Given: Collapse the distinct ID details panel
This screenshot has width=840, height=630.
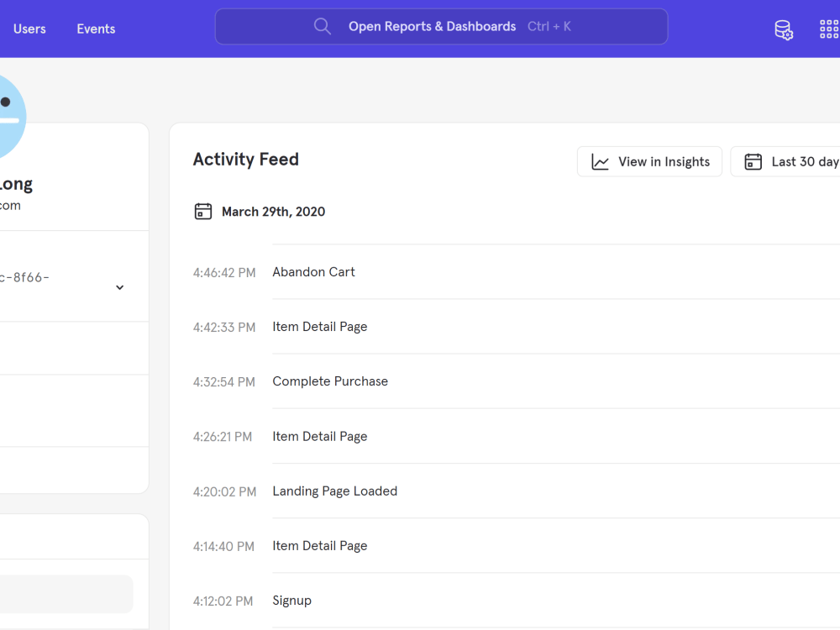Looking at the screenshot, I should (119, 287).
